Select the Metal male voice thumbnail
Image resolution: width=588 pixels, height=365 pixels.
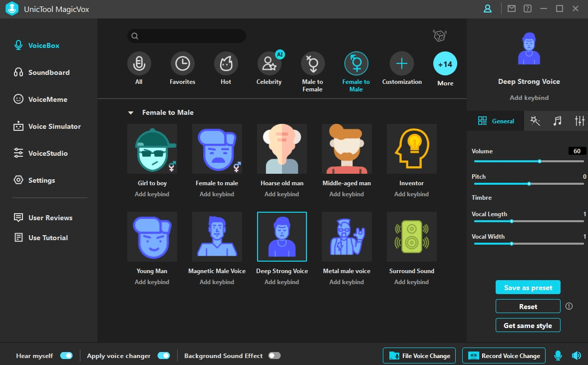click(346, 237)
